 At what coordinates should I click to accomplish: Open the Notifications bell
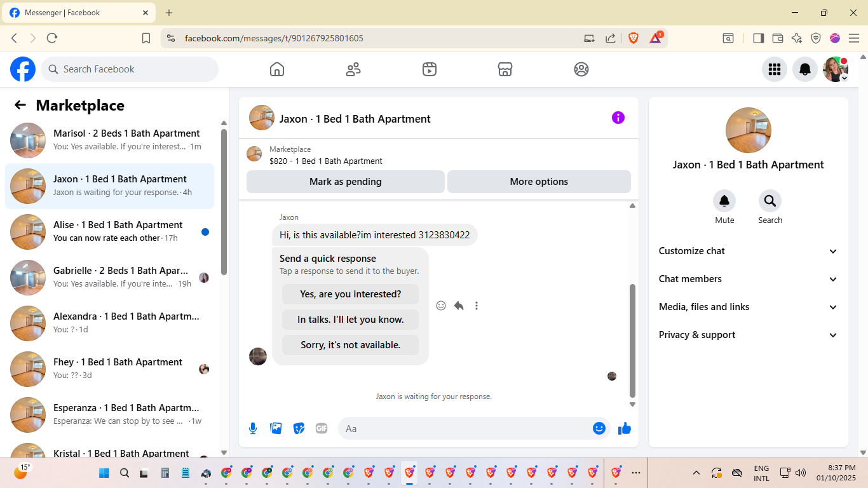point(805,69)
